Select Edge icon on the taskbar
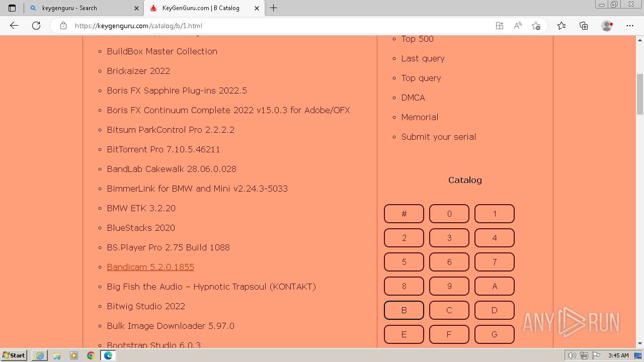The image size is (644, 362). 108,355
